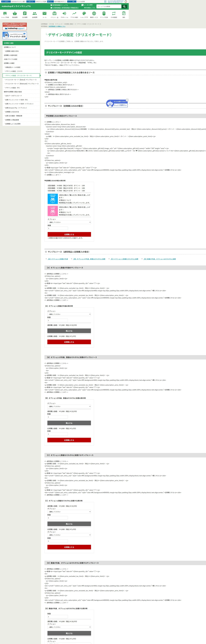Close the floating chatbot popup
The height and width of the screenshot is (644, 206).
[x=127, y=100]
